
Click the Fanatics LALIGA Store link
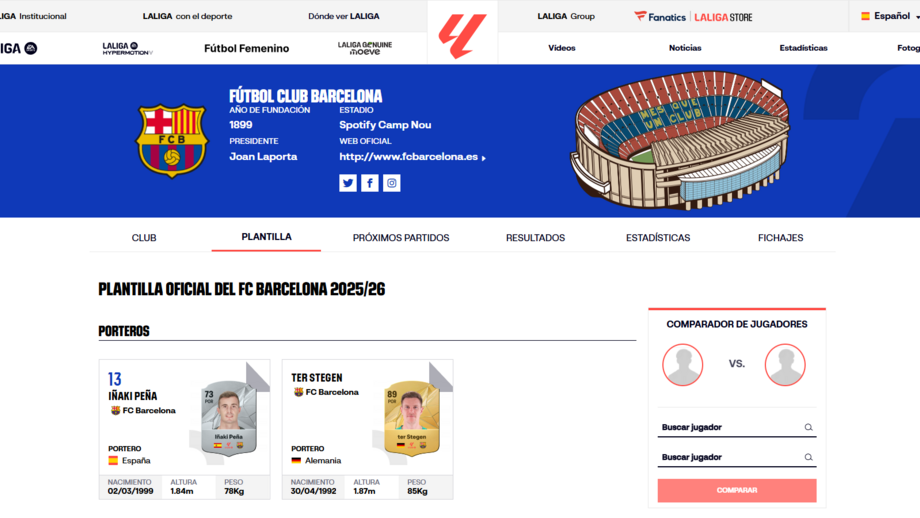[693, 16]
